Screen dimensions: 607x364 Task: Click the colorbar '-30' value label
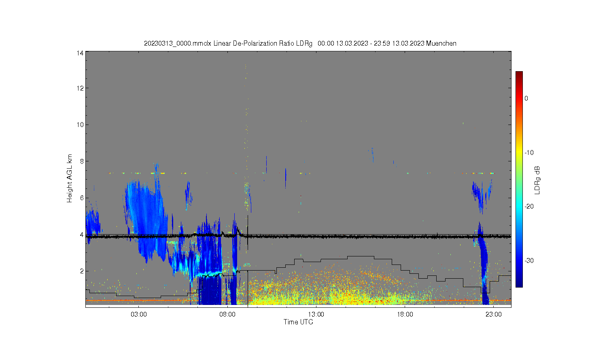click(529, 260)
